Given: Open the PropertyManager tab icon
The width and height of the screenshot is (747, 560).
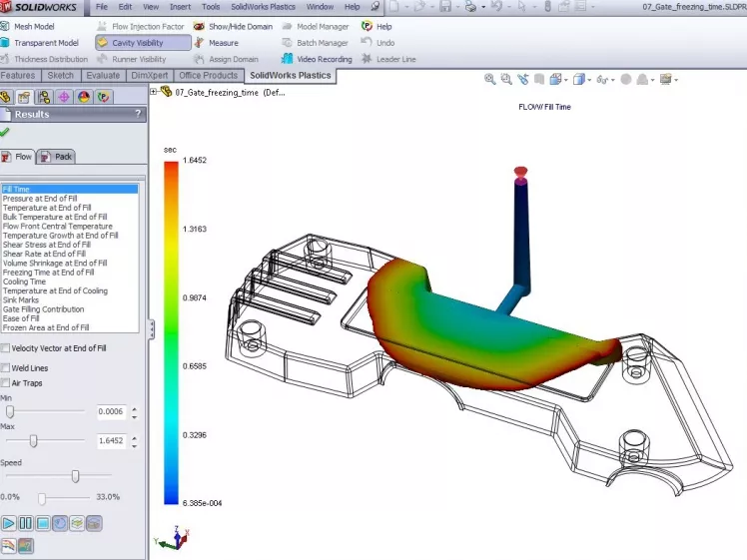Looking at the screenshot, I should point(24,97).
